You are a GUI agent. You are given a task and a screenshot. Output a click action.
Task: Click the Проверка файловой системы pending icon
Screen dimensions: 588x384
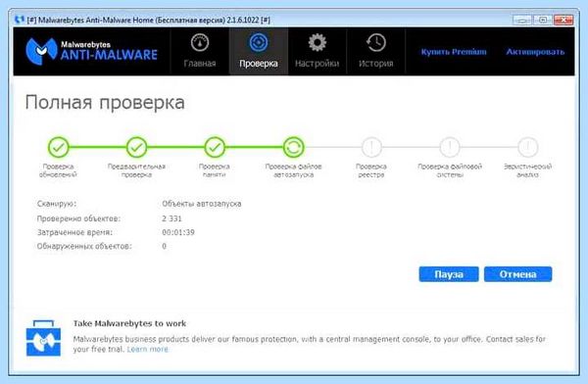click(x=450, y=147)
